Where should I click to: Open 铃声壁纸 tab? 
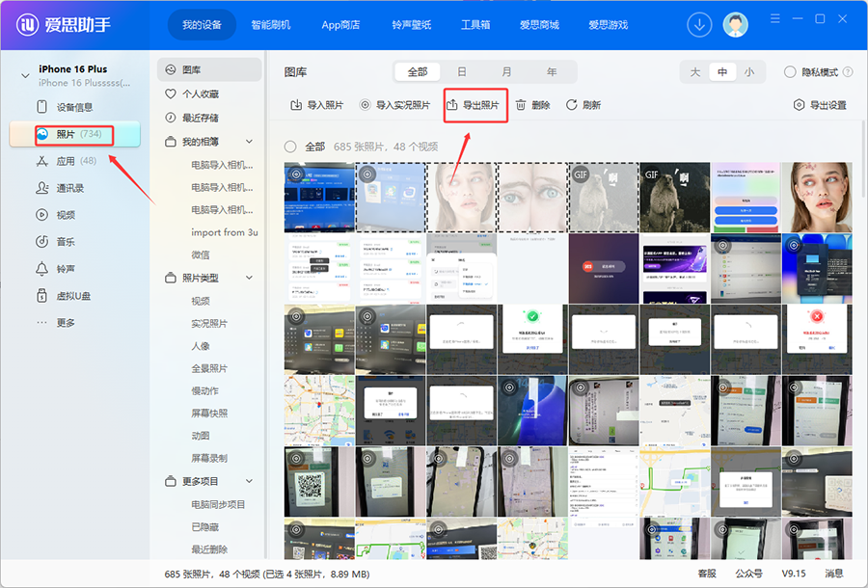click(411, 25)
